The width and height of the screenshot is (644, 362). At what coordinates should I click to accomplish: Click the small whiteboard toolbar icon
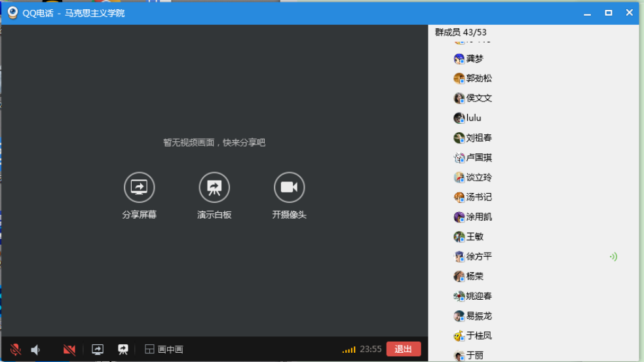pos(123,350)
